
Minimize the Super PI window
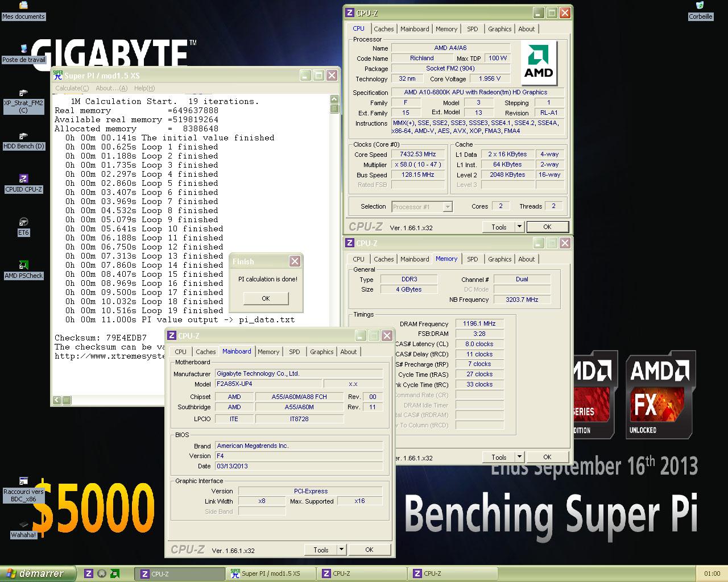tap(305, 75)
